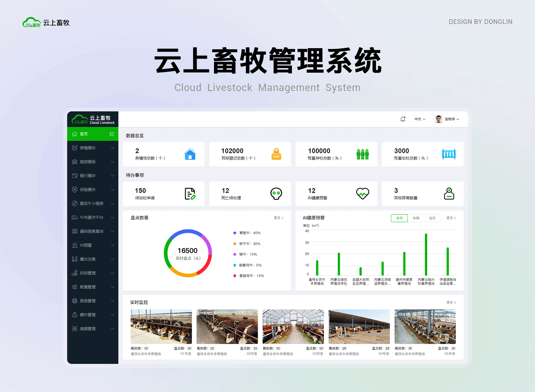This screenshot has width=535, height=392.
Task: Click the 保险模块 shield icon
Action: [74, 190]
